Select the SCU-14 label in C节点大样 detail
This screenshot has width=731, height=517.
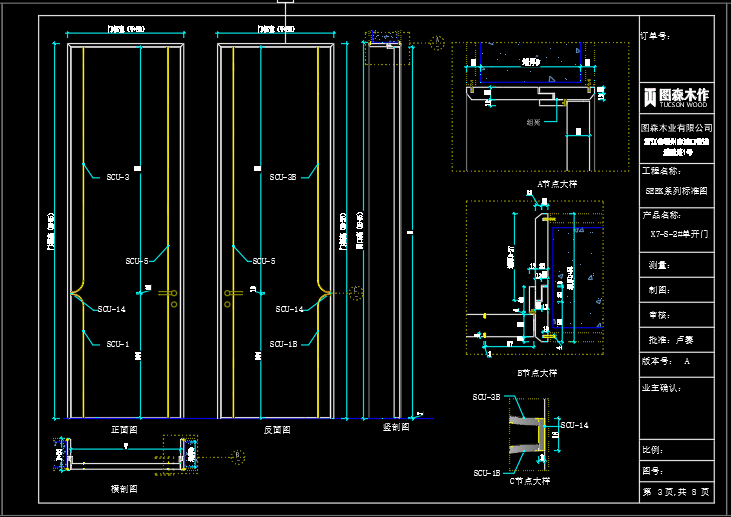[574, 425]
